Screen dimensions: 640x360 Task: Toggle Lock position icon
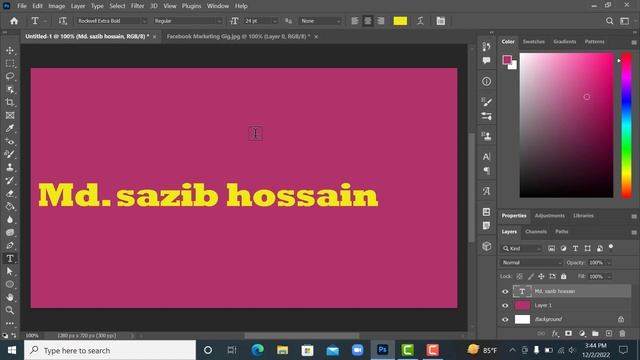coord(541,276)
